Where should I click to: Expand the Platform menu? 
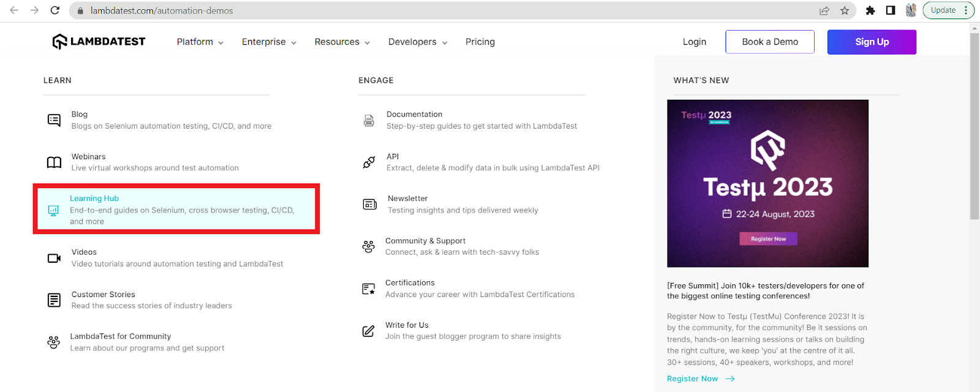[200, 42]
